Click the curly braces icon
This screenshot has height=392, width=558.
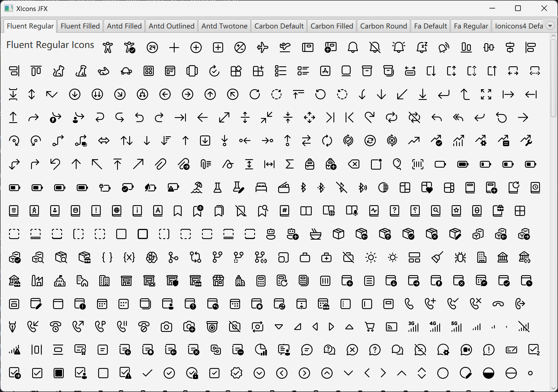107,257
